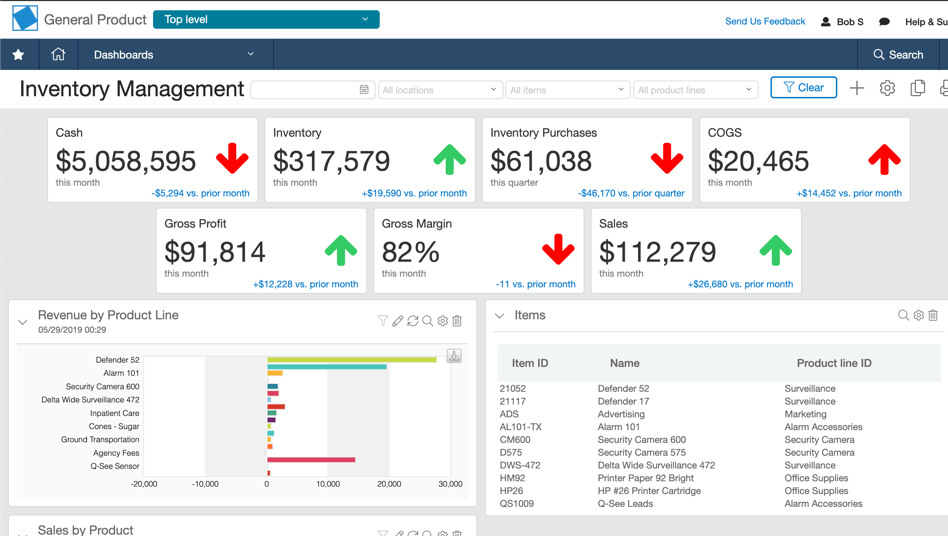948x536 pixels.
Task: Go to home via house icon
Action: point(58,55)
